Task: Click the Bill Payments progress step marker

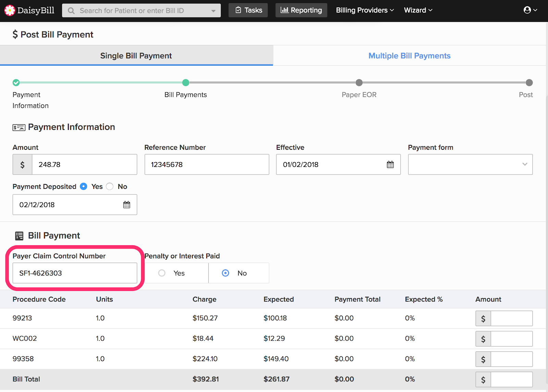Action: click(186, 83)
